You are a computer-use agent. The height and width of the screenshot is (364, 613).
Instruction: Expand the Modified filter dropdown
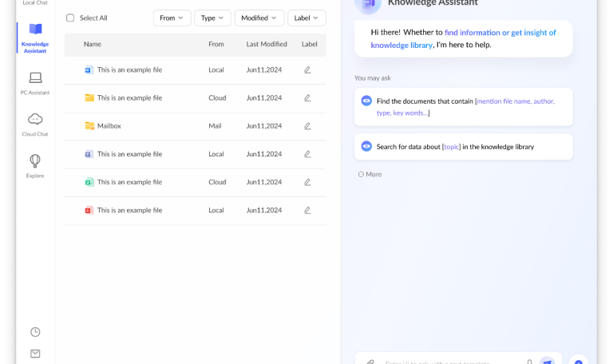click(x=259, y=18)
